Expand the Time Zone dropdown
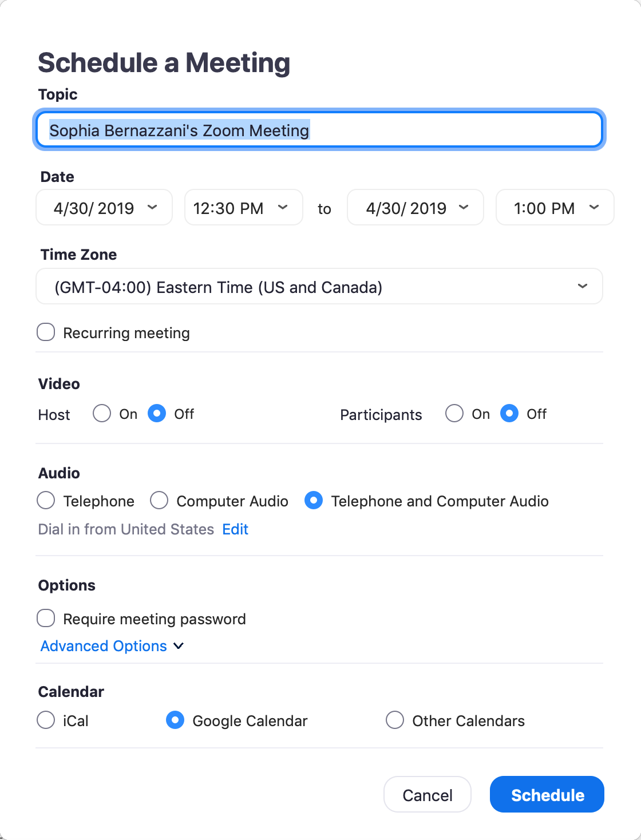This screenshot has height=840, width=641. click(x=319, y=286)
